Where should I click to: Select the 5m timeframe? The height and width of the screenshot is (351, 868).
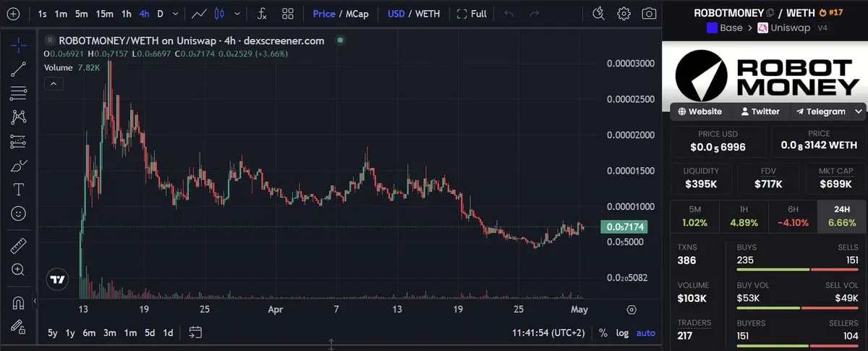pyautogui.click(x=82, y=13)
